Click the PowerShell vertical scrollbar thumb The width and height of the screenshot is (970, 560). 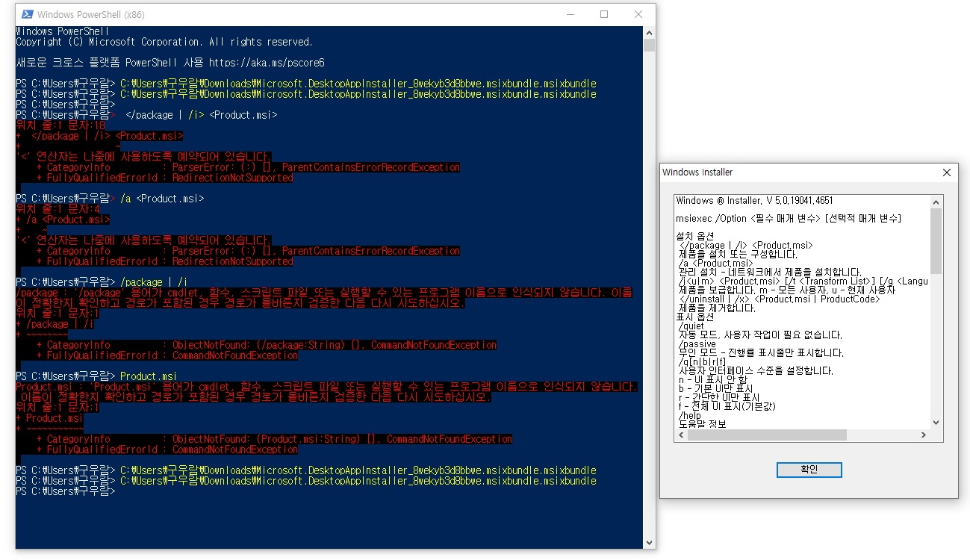point(649,45)
